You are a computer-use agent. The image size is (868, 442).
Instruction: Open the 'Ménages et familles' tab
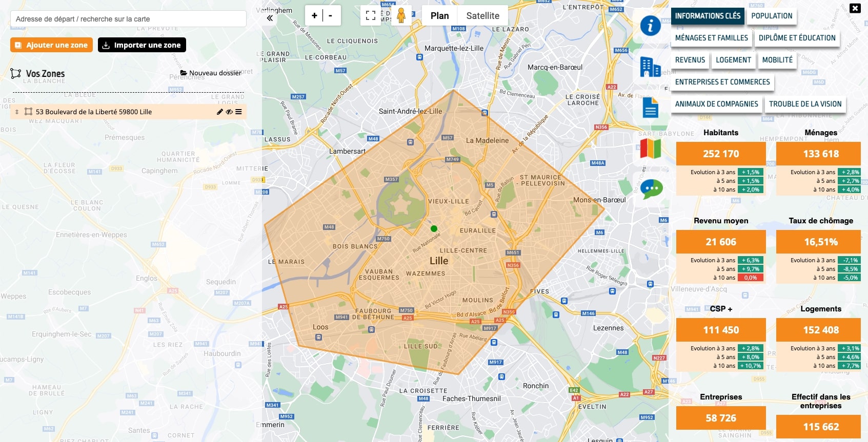tap(712, 38)
